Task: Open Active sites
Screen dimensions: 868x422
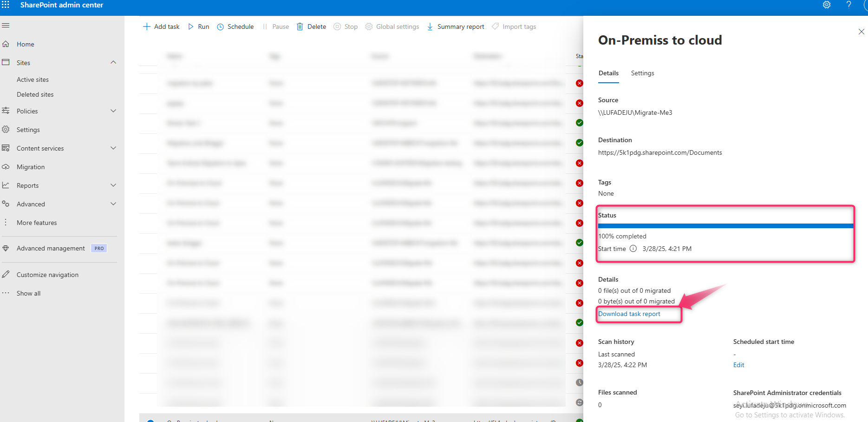Action: tap(33, 79)
